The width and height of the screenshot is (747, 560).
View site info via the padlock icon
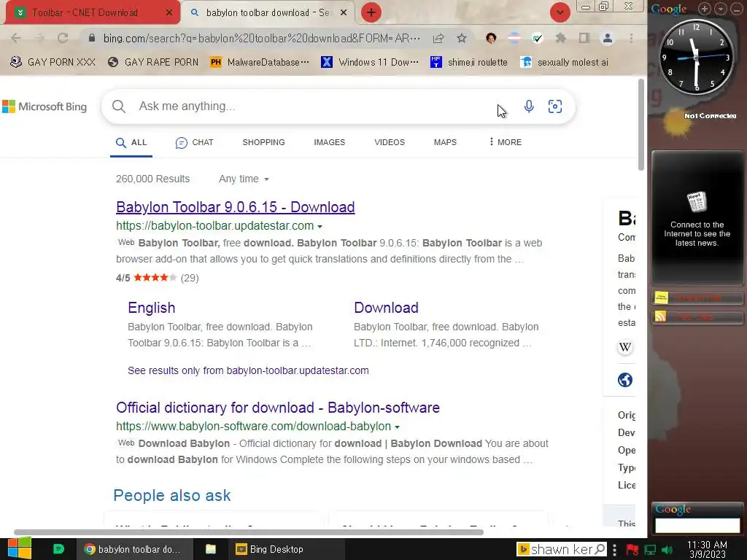(x=92, y=38)
